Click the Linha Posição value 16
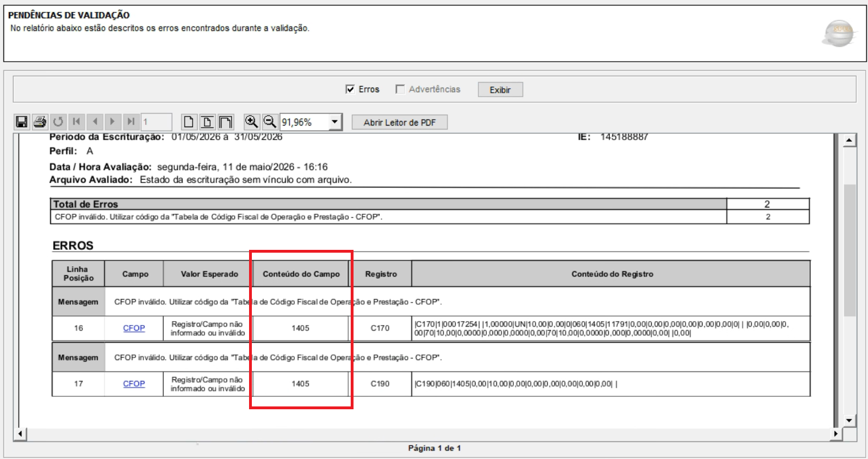 coord(78,327)
